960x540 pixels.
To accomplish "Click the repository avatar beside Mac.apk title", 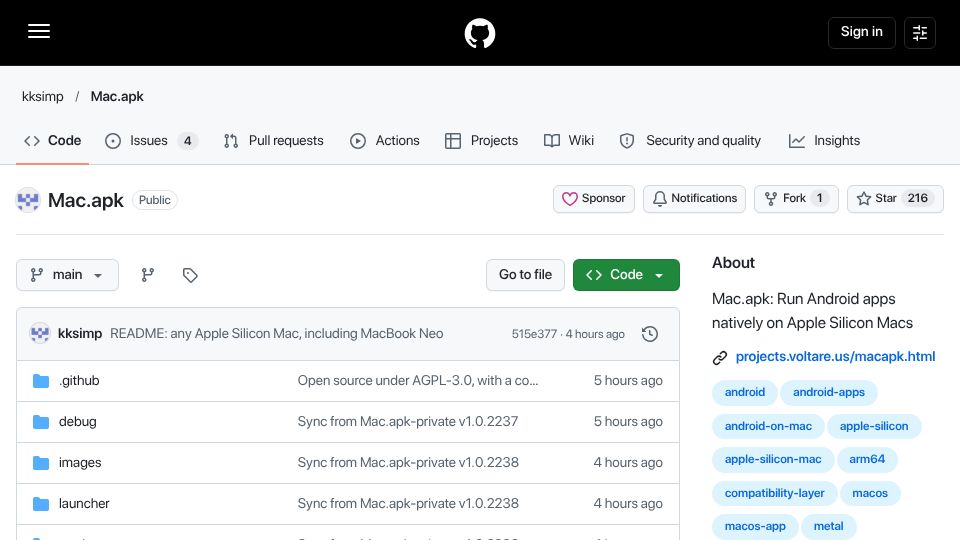I will click(x=28, y=200).
